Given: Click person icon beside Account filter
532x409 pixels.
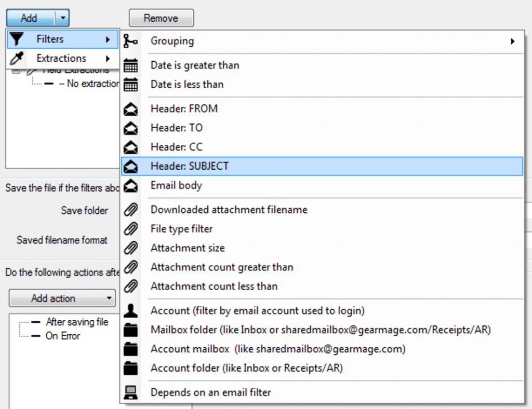Looking at the screenshot, I should pyautogui.click(x=131, y=311).
